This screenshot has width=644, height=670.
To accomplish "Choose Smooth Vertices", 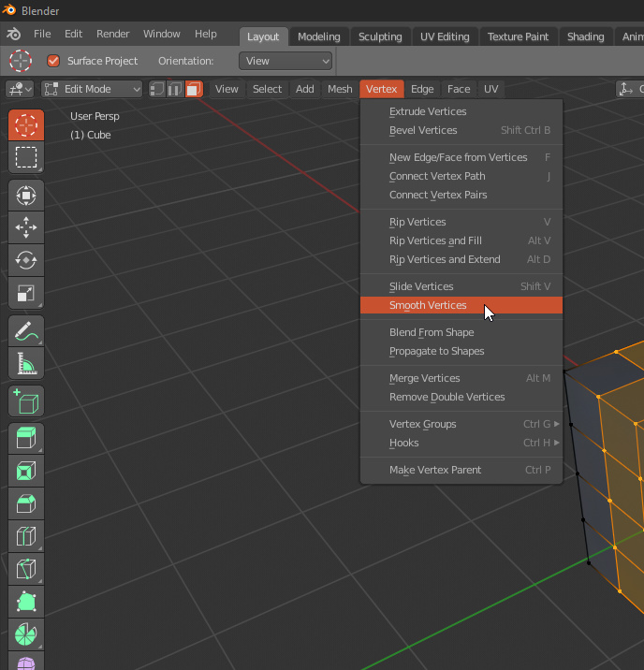I will click(x=461, y=305).
